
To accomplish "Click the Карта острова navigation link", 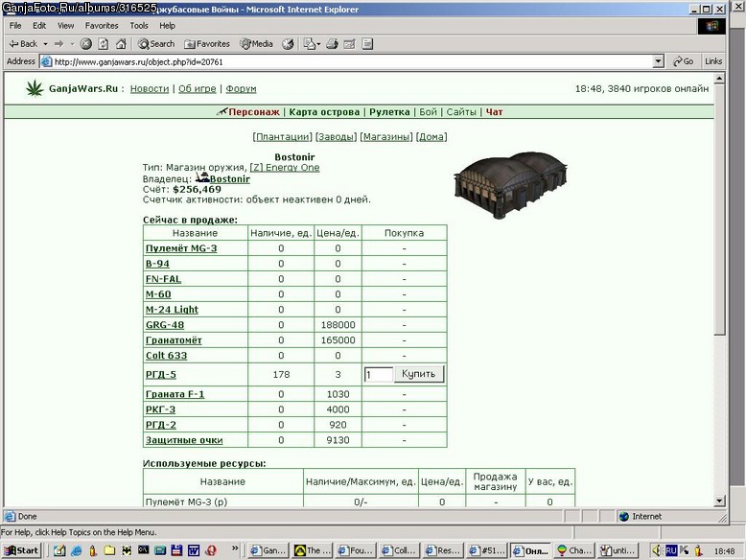I will tap(324, 112).
